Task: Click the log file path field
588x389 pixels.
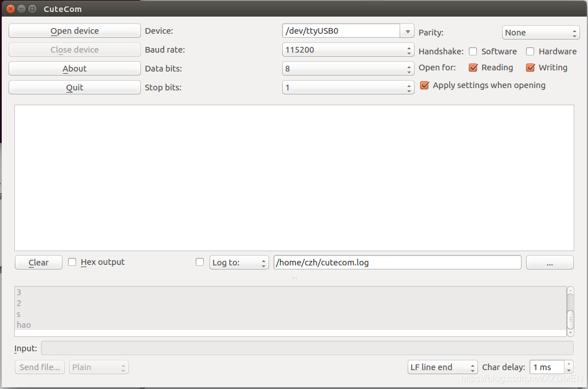Action: point(397,263)
